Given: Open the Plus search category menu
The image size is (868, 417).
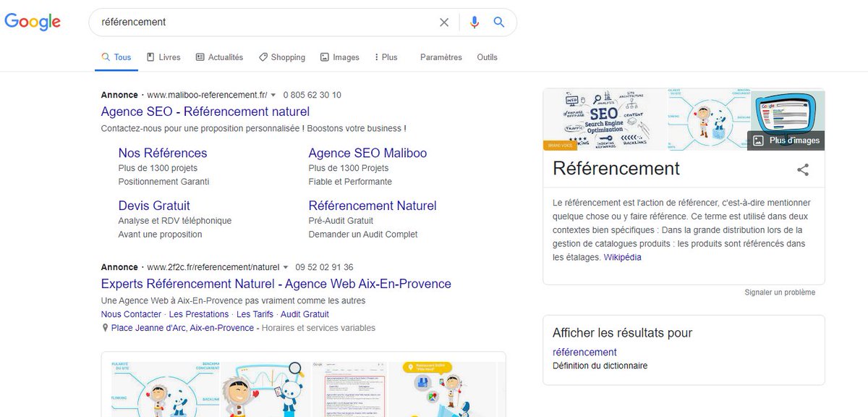Looking at the screenshot, I should tap(386, 57).
